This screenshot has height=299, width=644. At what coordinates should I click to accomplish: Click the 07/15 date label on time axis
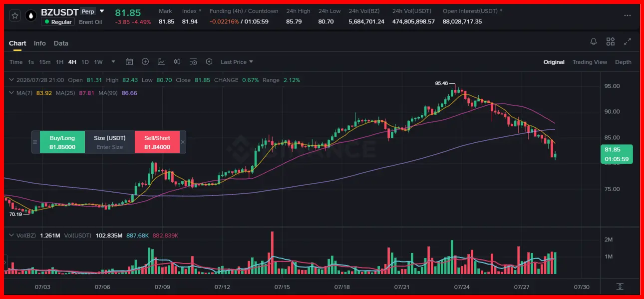(x=282, y=287)
